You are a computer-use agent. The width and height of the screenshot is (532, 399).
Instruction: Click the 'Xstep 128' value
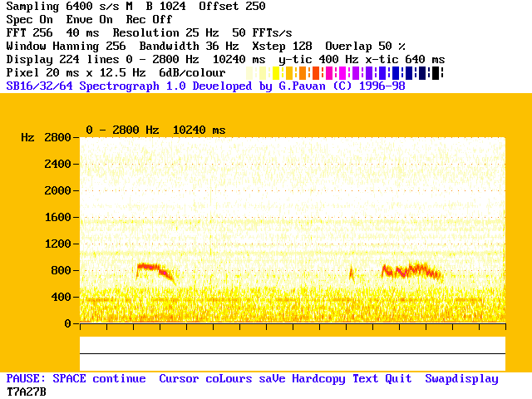click(x=282, y=47)
